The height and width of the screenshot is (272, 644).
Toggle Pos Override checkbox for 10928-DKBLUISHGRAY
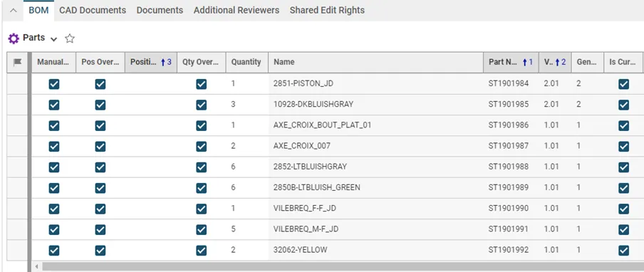[x=100, y=105]
